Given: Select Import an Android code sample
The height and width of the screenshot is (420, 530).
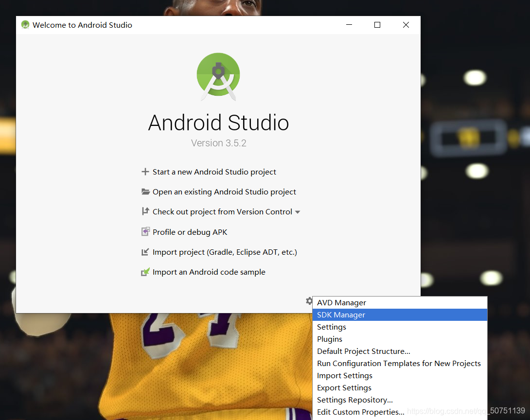Looking at the screenshot, I should coord(209,272).
